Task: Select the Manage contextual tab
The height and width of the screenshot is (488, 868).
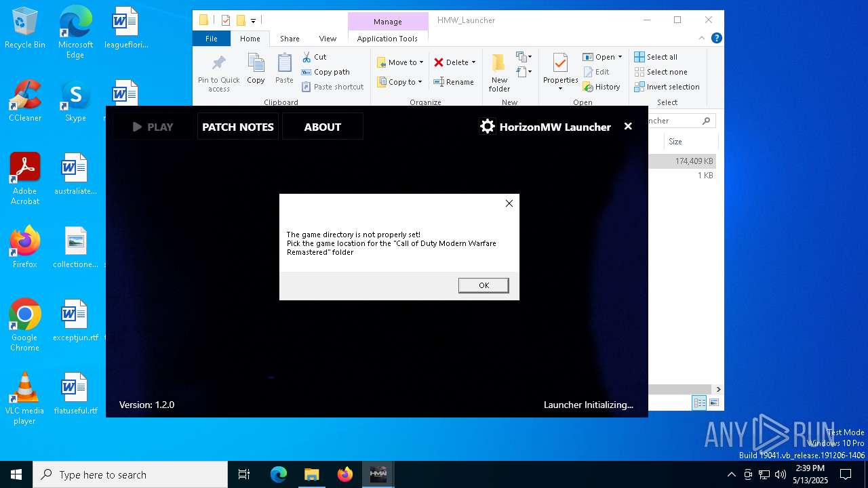Action: (388, 22)
